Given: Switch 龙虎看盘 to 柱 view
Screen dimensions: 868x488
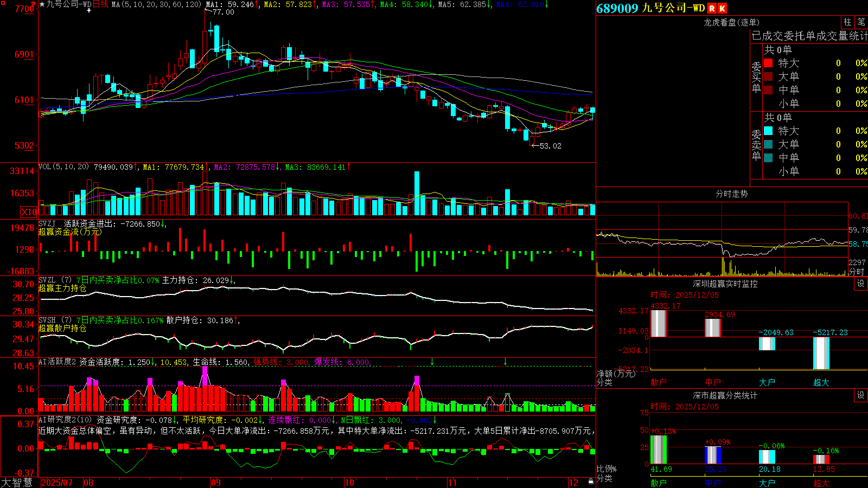Looking at the screenshot, I should pyautogui.click(x=847, y=22).
